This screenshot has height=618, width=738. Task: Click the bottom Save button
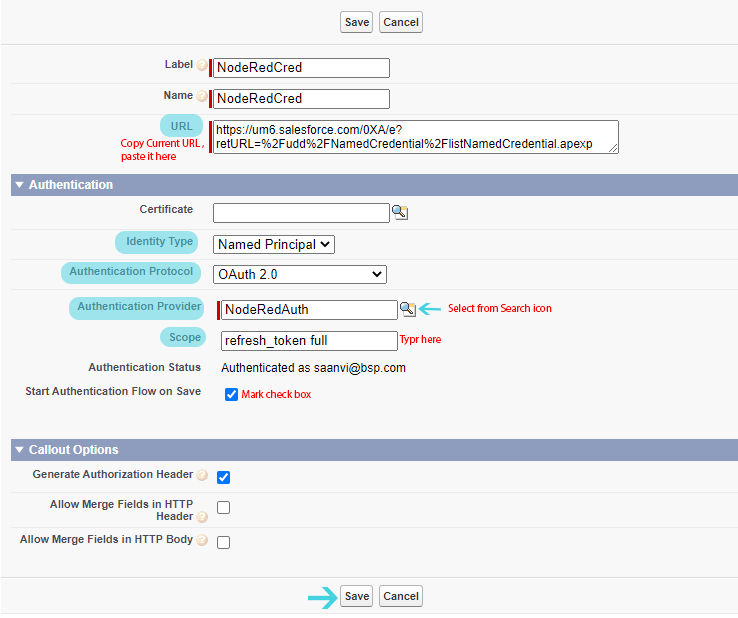click(x=356, y=596)
